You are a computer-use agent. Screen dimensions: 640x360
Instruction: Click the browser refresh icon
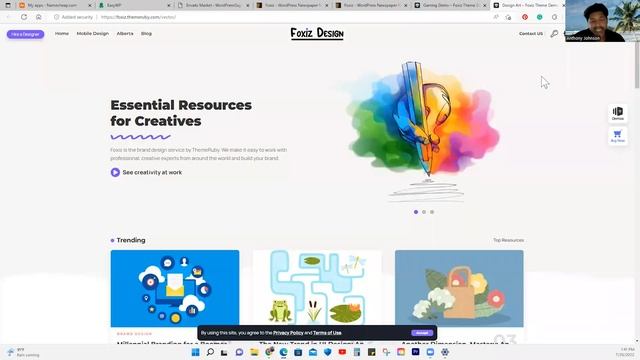click(x=24, y=17)
